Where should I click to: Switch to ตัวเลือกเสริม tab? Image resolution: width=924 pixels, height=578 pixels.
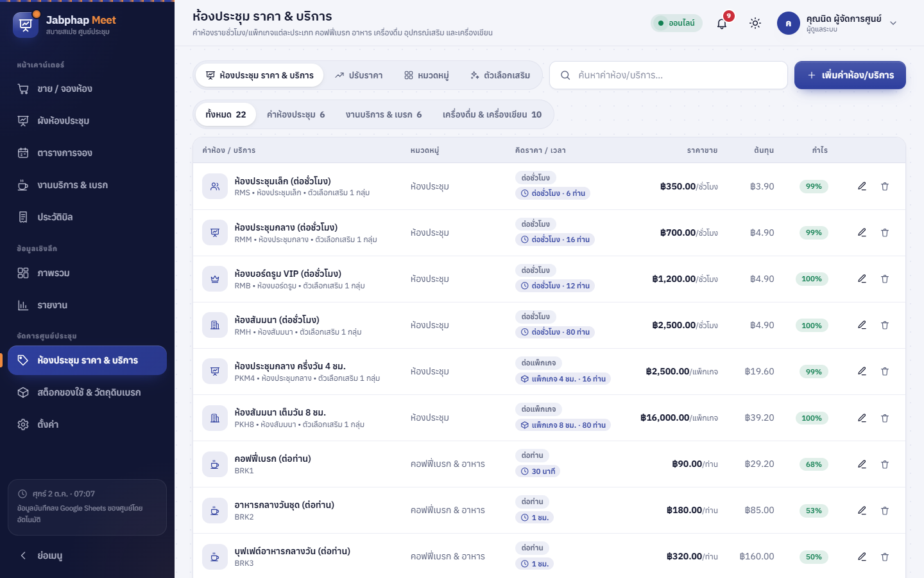[x=500, y=75]
